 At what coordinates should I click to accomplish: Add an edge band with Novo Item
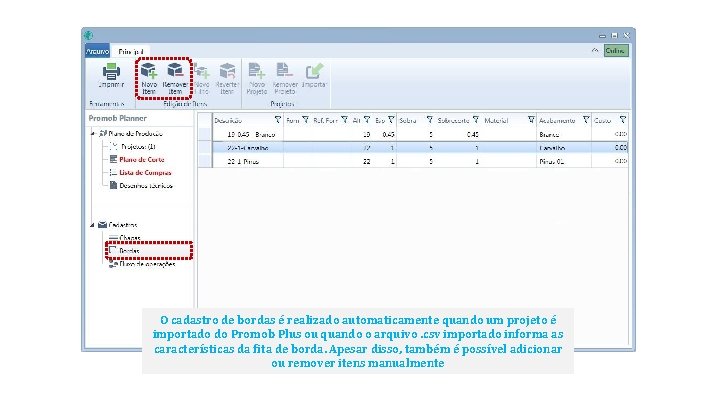[149, 78]
